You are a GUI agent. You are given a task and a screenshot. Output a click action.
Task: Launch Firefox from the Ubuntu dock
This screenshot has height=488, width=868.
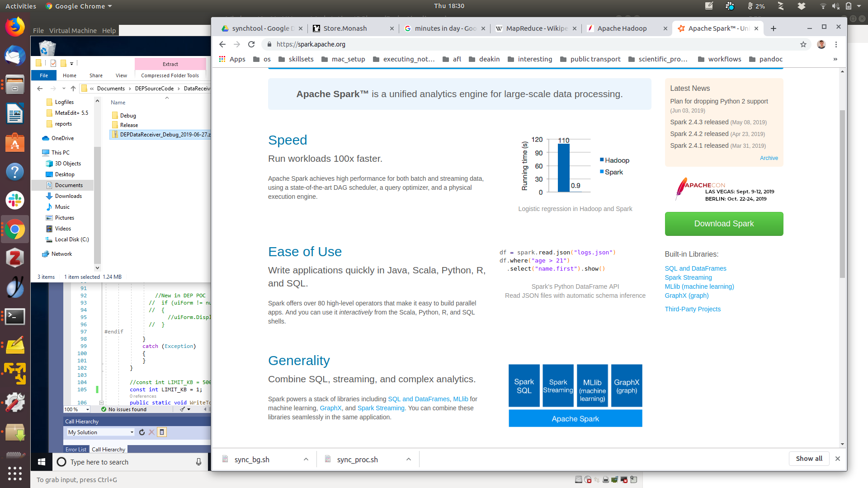14,27
